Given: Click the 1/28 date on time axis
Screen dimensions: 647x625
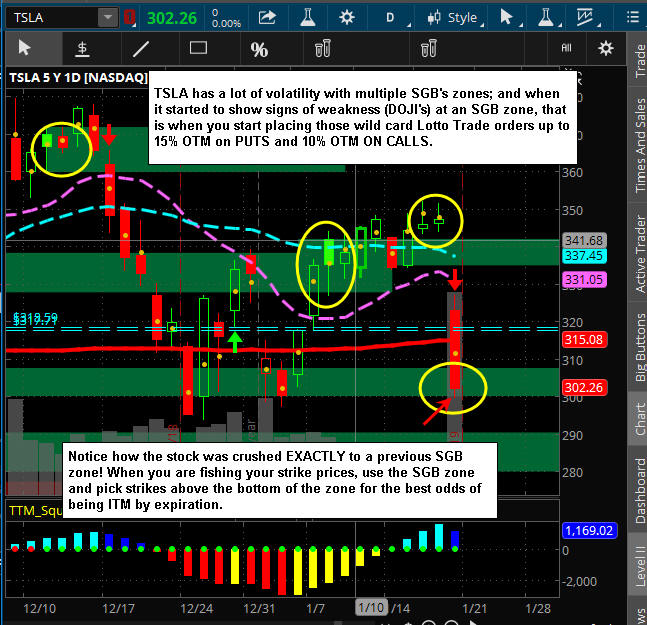Looking at the screenshot, I should pyautogui.click(x=538, y=608).
